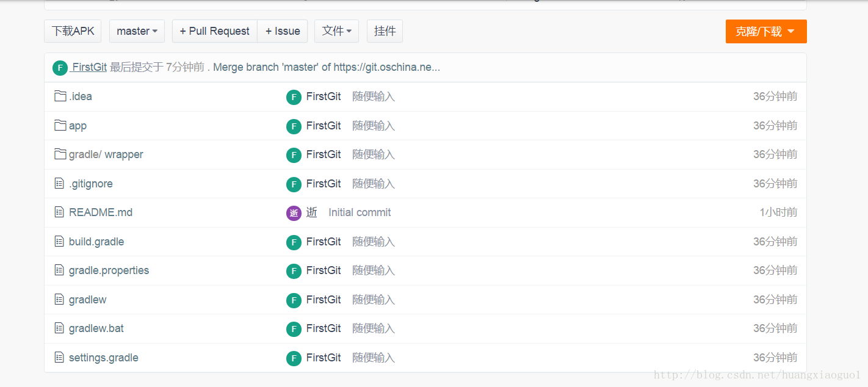Open the FirstGit author link in the commit header
The image size is (868, 387).
point(89,67)
